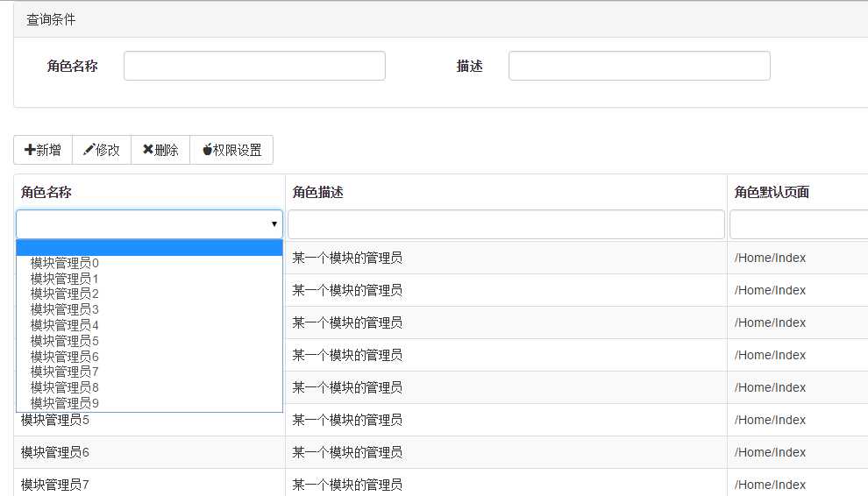This screenshot has width=868, height=496.
Task: Focus the 角色描述 column filter input
Action: [506, 224]
